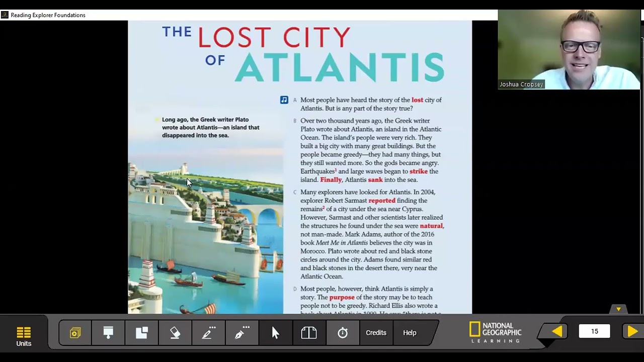This screenshot has height=362, width=644.
Task: Open the Units menu
Action: click(24, 336)
